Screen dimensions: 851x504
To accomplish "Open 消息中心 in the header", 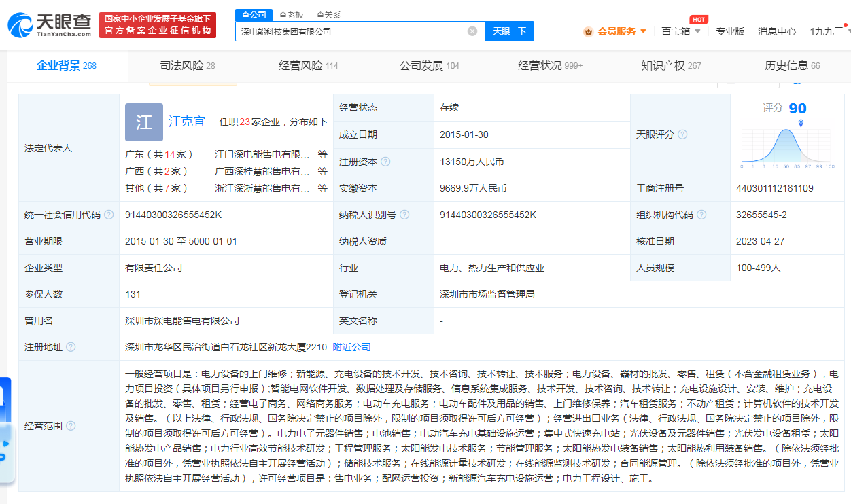I will pos(777,31).
